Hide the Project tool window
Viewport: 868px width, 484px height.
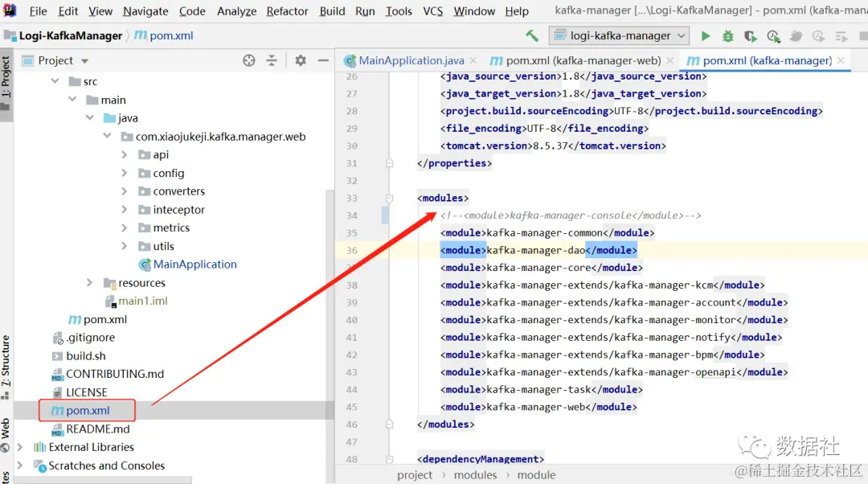(324, 60)
